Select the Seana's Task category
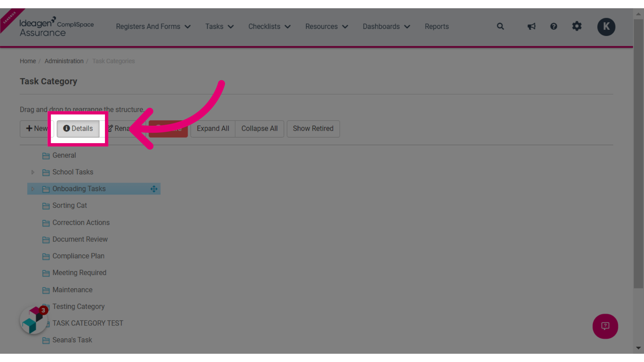This screenshot has width=644, height=362. (x=72, y=340)
